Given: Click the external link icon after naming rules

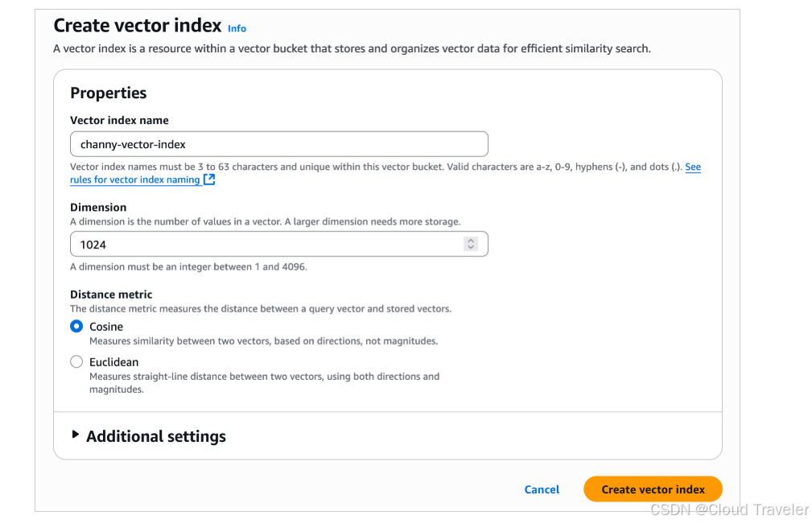Looking at the screenshot, I should point(209,179).
